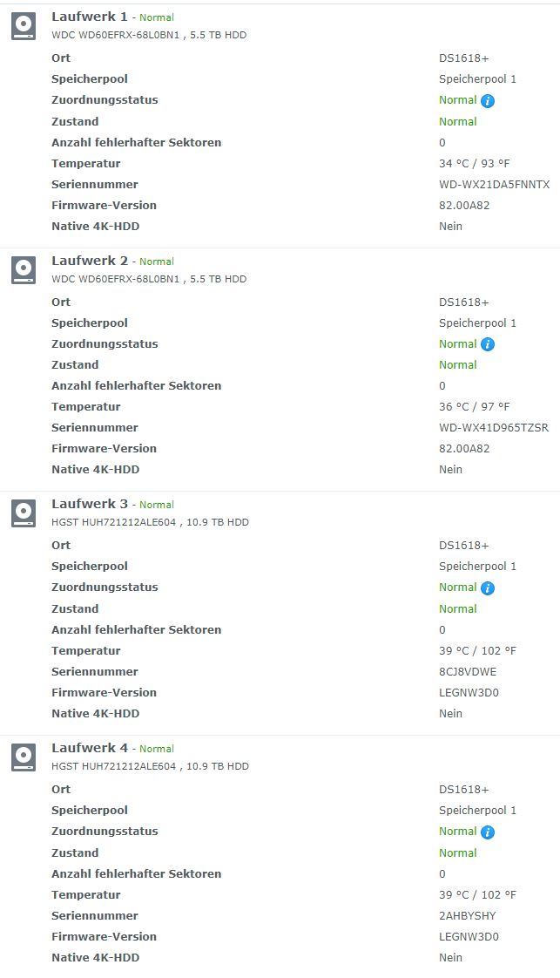Viewport: 560px width, 978px height.
Task: Click the Laufwerk 3 hard drive icon
Action: click(24, 514)
